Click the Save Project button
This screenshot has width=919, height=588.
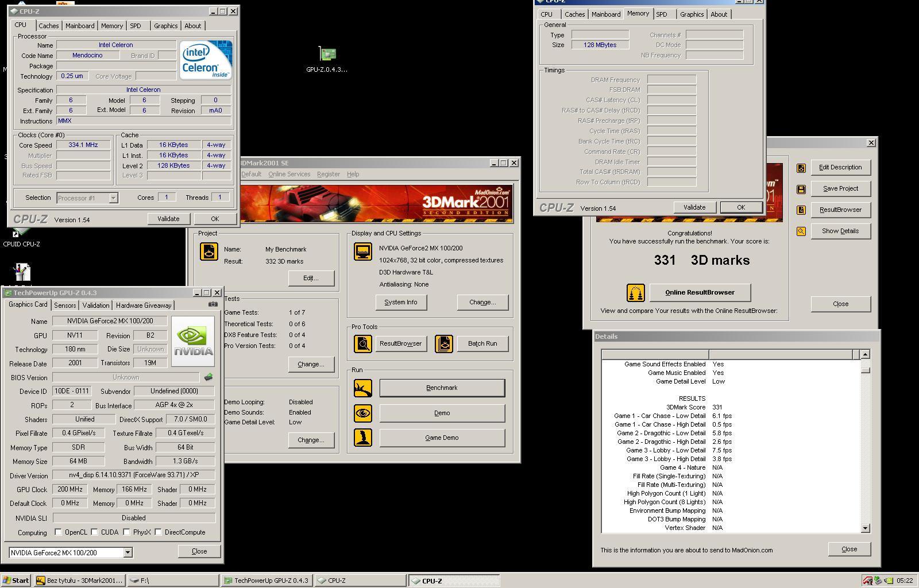(840, 189)
